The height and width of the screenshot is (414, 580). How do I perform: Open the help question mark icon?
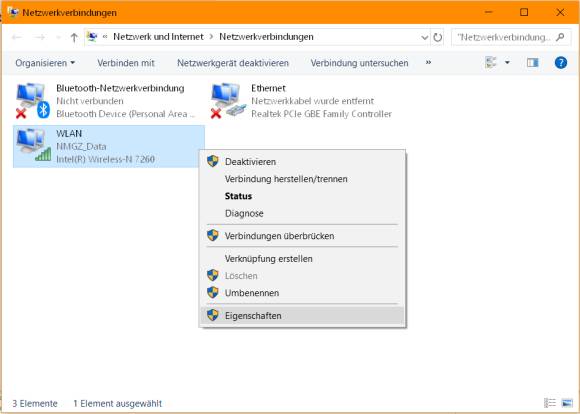(561, 63)
